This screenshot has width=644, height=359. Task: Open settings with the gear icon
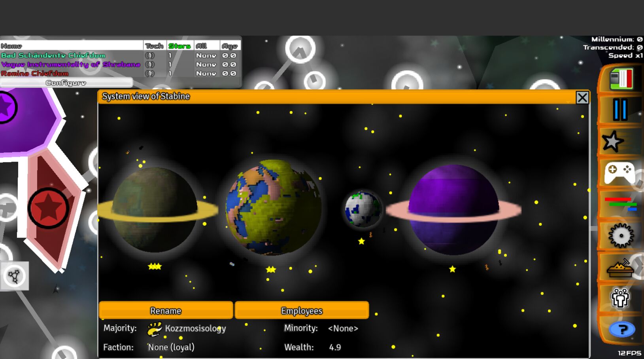(621, 236)
